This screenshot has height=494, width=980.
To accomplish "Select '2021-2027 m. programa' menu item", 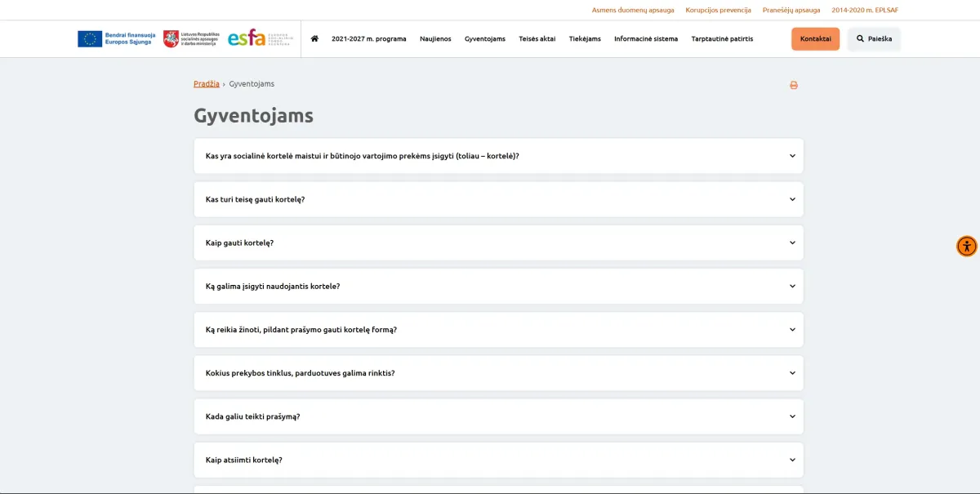I will click(368, 39).
